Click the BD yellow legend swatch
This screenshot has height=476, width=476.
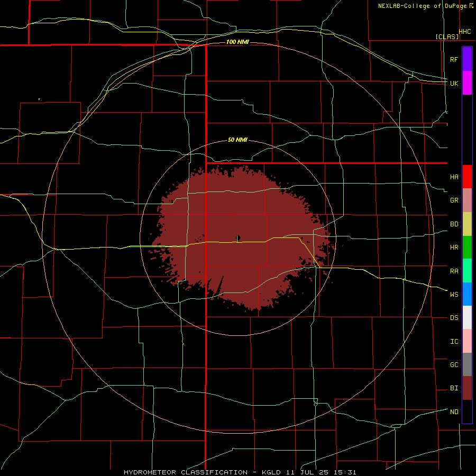point(467,224)
